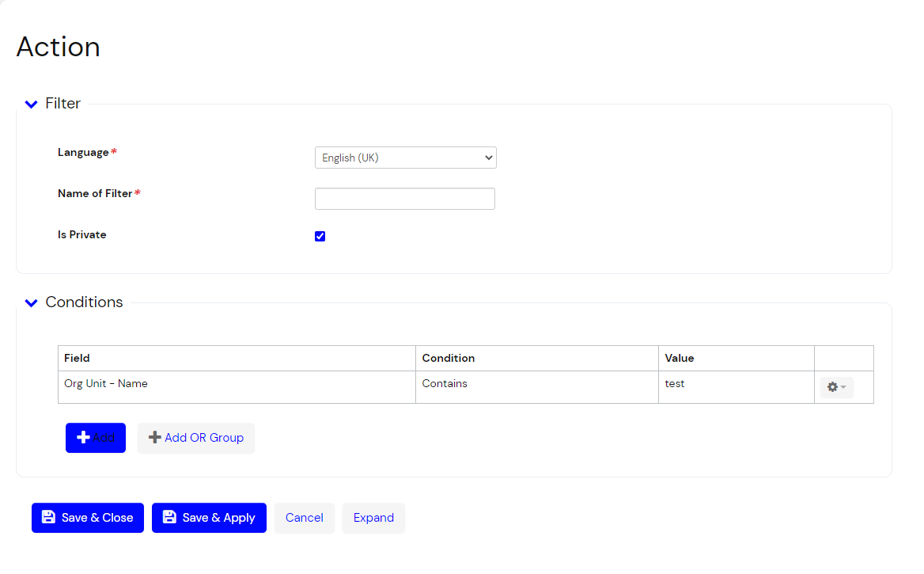Click the Value column header
Viewport: 924px width, 574px height.
click(680, 358)
